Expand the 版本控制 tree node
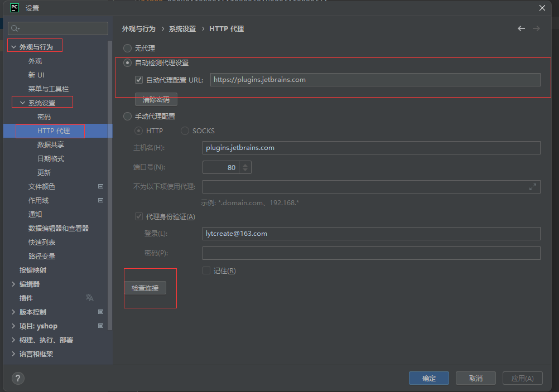559x392 pixels. click(x=13, y=312)
